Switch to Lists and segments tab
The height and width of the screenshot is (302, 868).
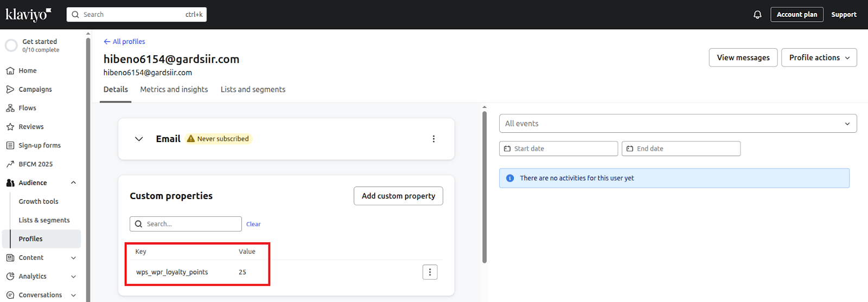pos(253,89)
